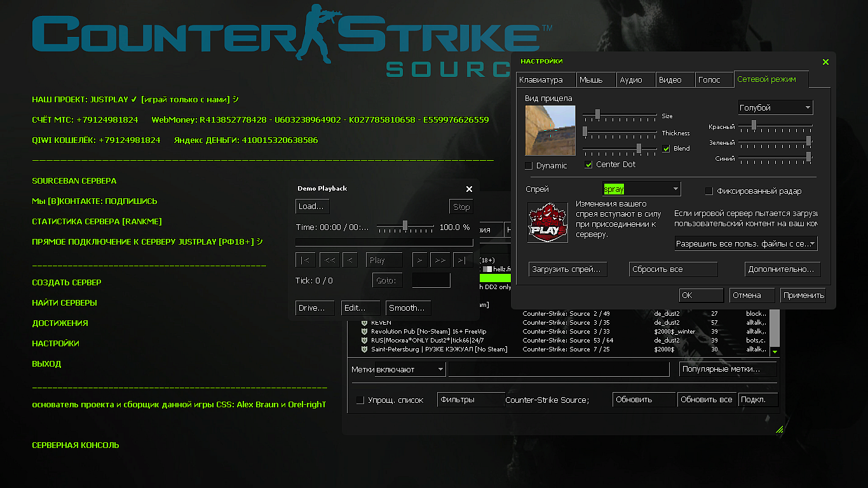Select the Голос tab
The image size is (868, 488).
(x=714, y=79)
